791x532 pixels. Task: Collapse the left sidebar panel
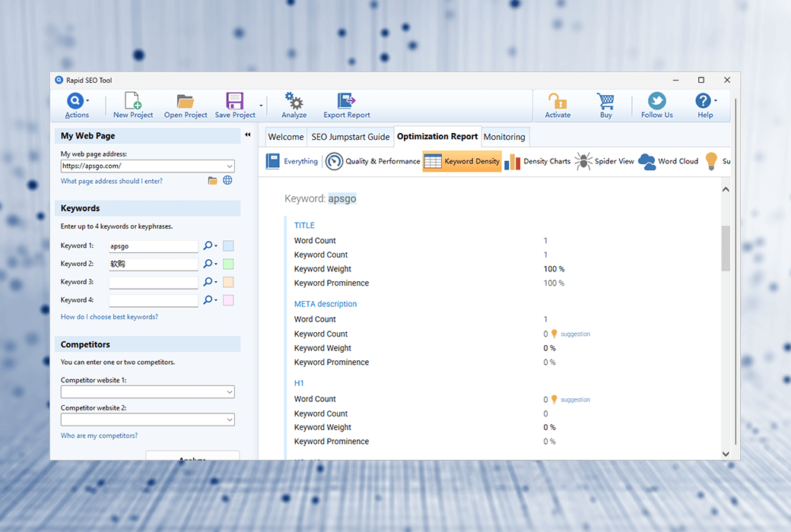[248, 135]
